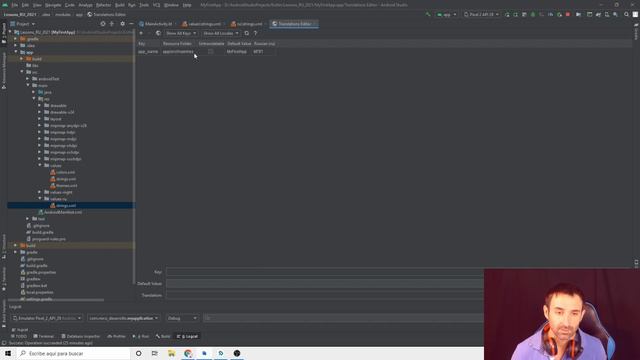Open the app run configuration dropdown

447,14
